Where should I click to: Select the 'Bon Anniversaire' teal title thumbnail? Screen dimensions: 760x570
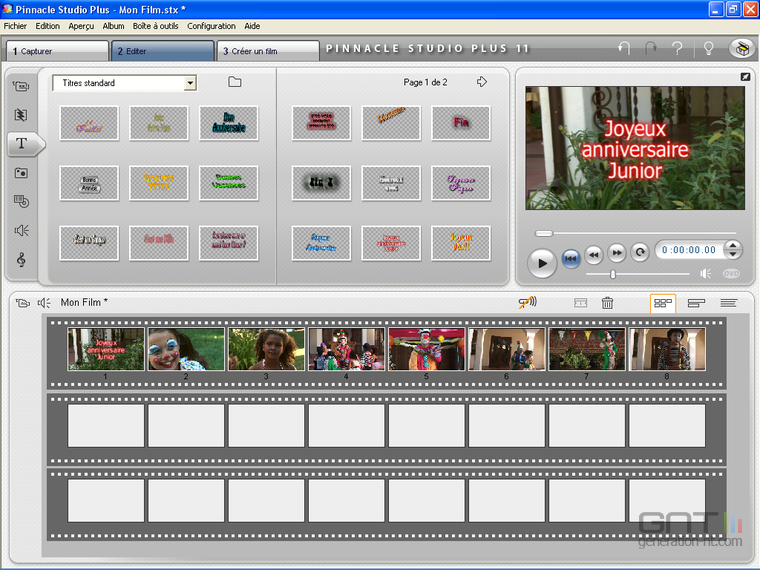click(228, 123)
